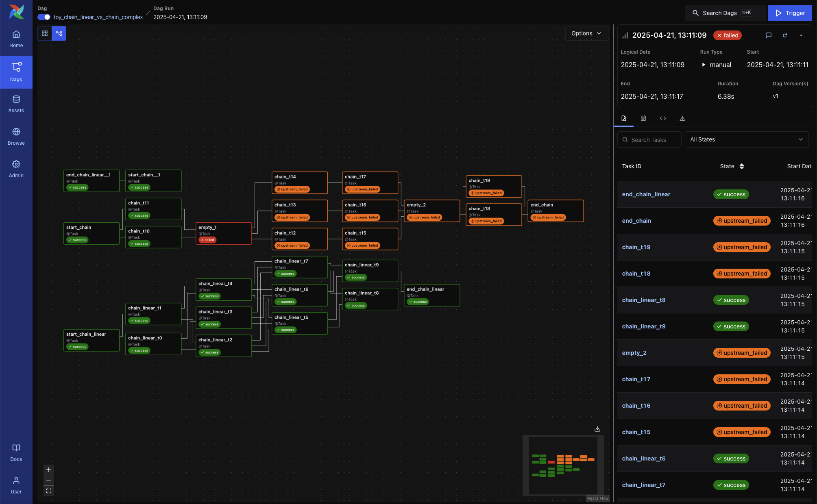Click the minimap overview panel
817x504 pixels.
point(563,465)
